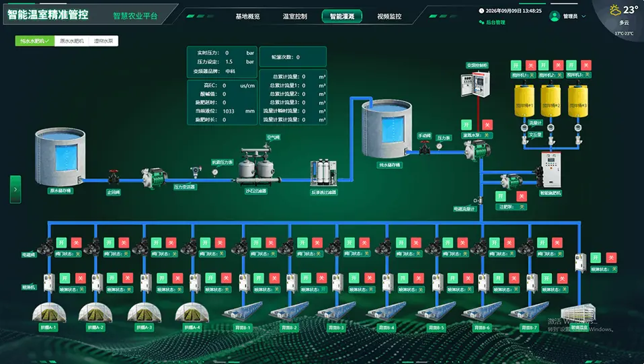Image resolution: width=644 pixels, height=364 pixels.
Task: Start the 玻璃温室 sprayer with 开
Action: click(596, 258)
